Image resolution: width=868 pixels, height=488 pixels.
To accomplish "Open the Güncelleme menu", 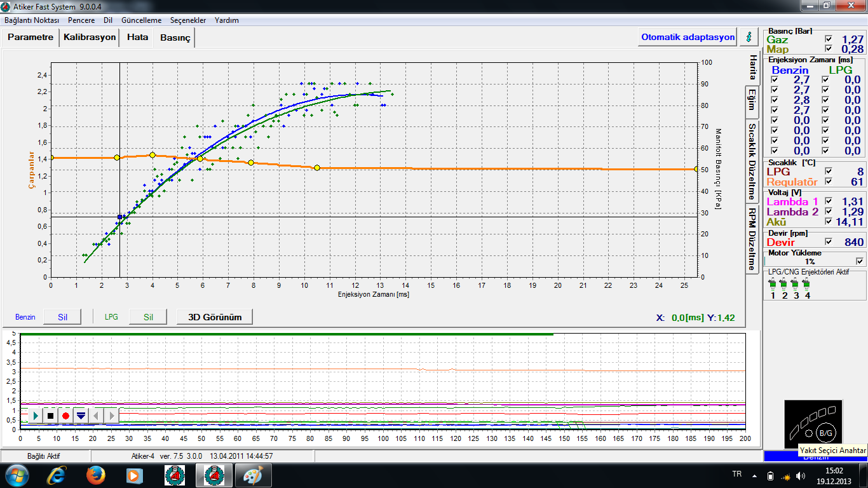I will (141, 20).
